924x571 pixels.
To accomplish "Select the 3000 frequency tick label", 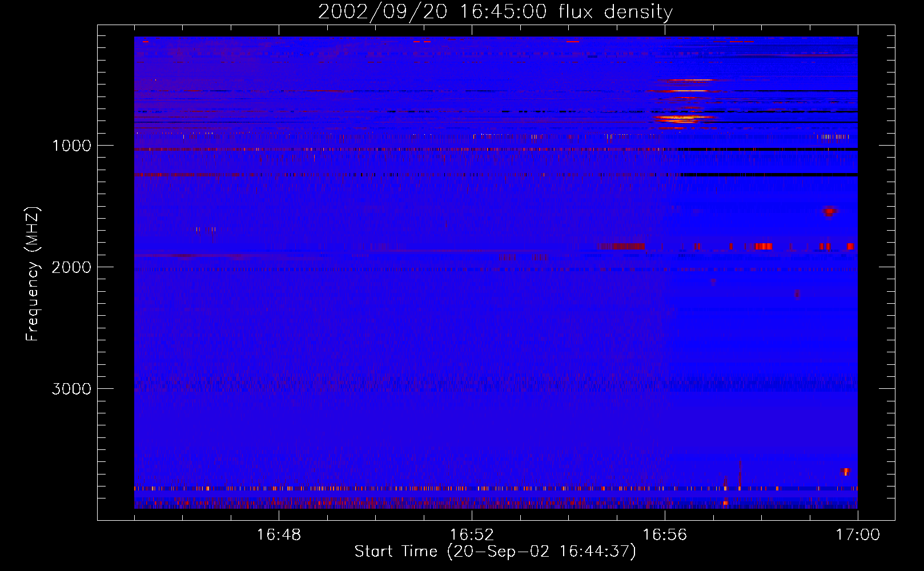I will [71, 389].
